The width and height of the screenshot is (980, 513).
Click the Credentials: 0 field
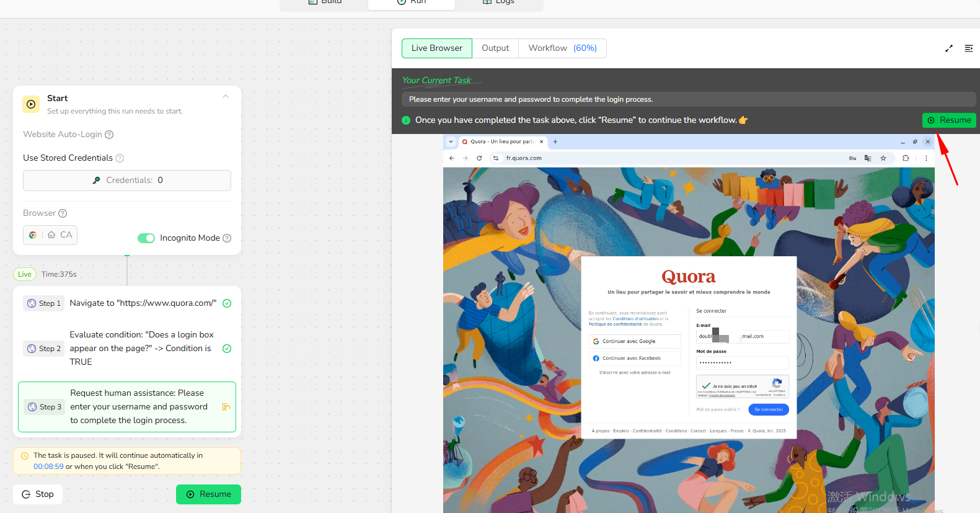[127, 181]
